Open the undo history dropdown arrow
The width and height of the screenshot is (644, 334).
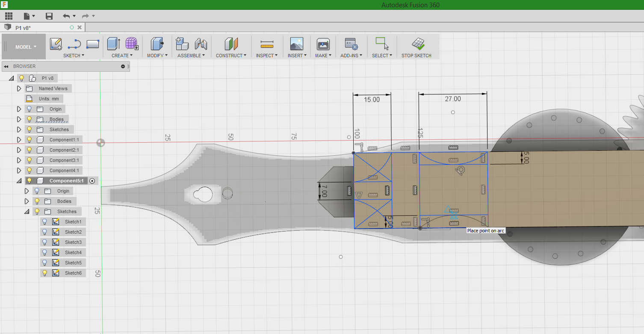(74, 16)
